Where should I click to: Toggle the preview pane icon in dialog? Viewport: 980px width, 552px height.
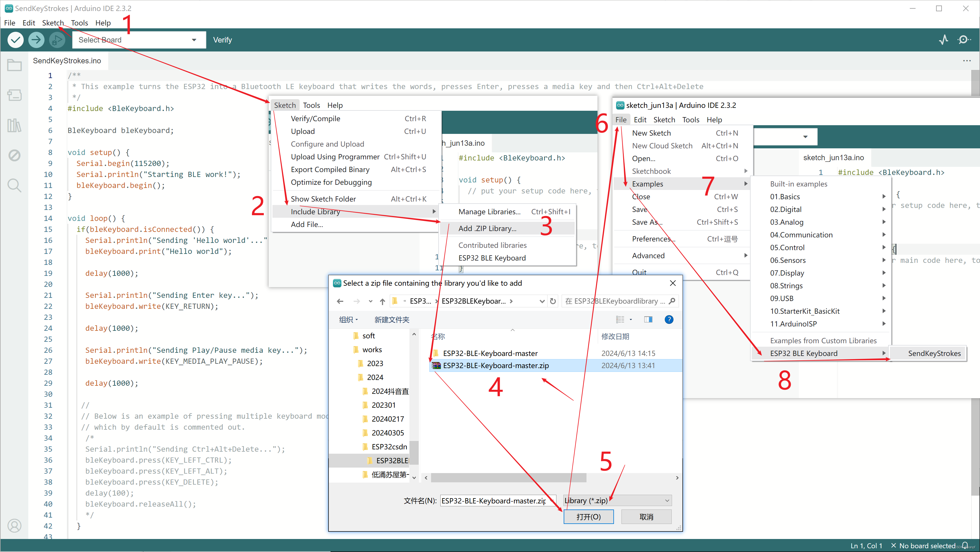pos(648,320)
